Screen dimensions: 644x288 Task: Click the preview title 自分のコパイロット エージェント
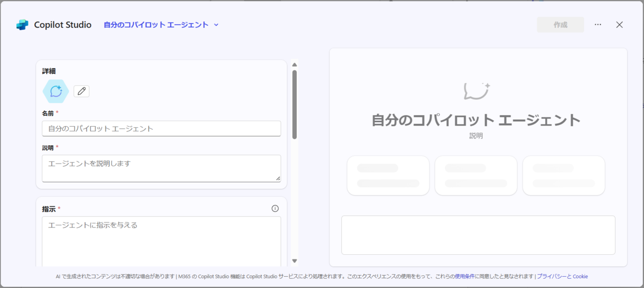click(477, 120)
